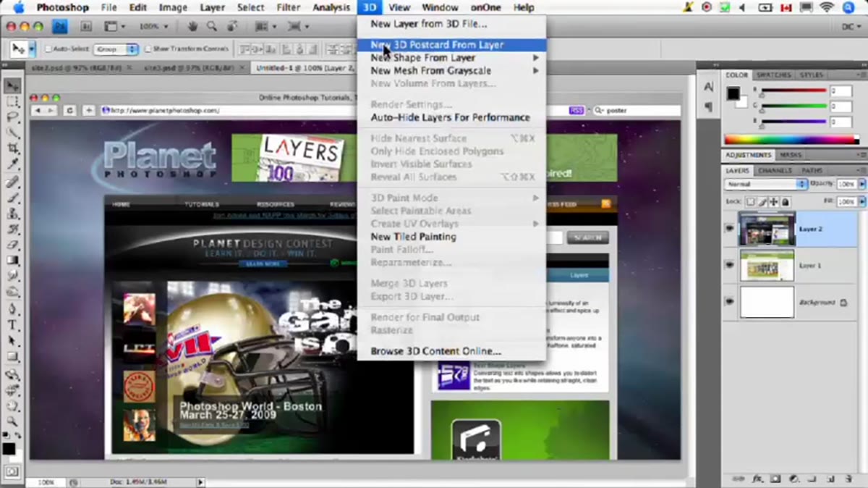Open the layer Opacity slider arrow
Viewport: 868px width, 488px height.
click(861, 184)
